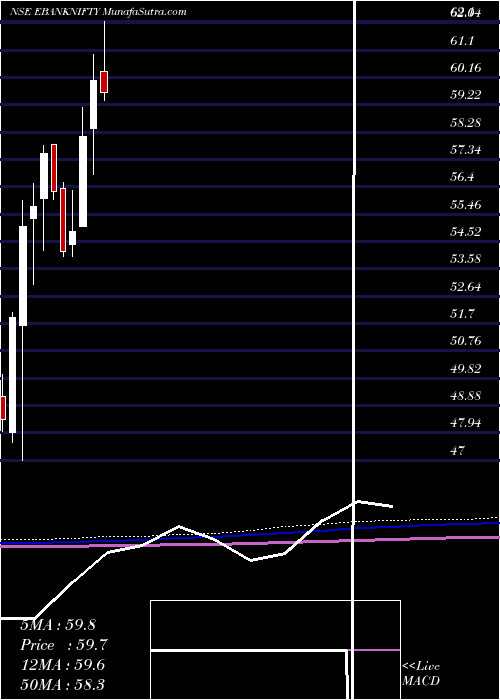Image resolution: width=500 pixels, height=700 pixels.
Task: Click the 'Price : 59.7' readout
Action: click(x=64, y=645)
